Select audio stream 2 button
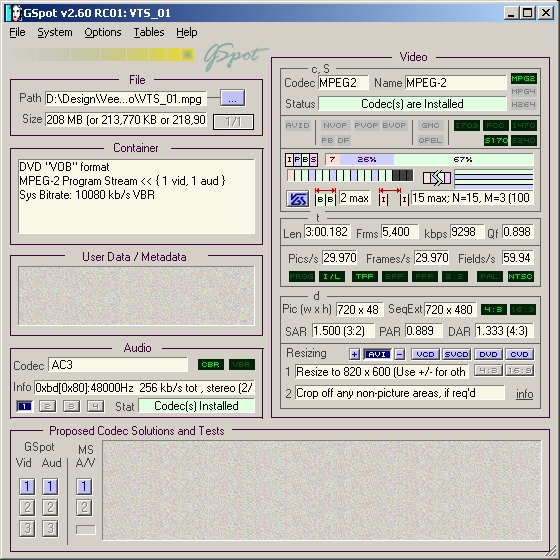The height and width of the screenshot is (560, 560). pyautogui.click(x=48, y=406)
